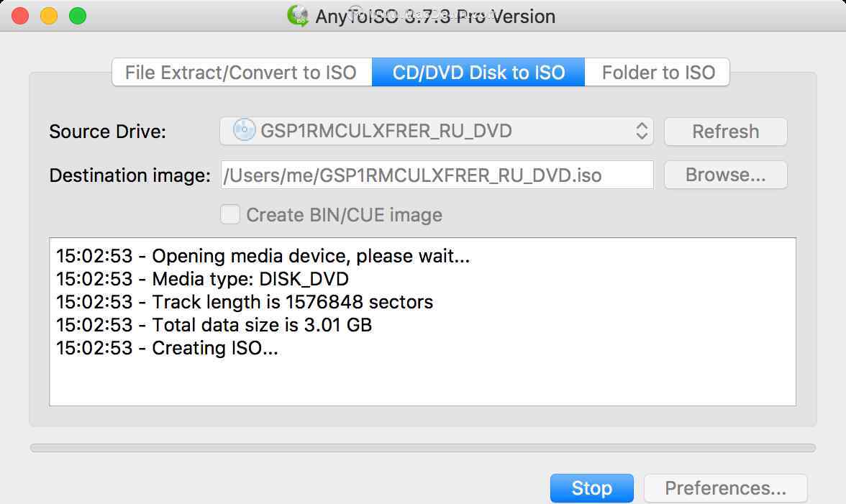846x504 pixels.
Task: Click the 'Total data size is 3.01 GB' log entry
Action: coord(214,325)
